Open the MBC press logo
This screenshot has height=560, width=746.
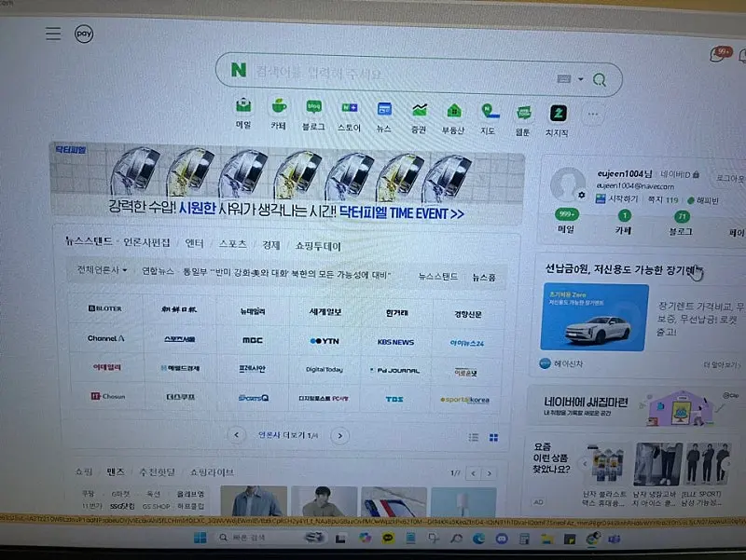252,340
